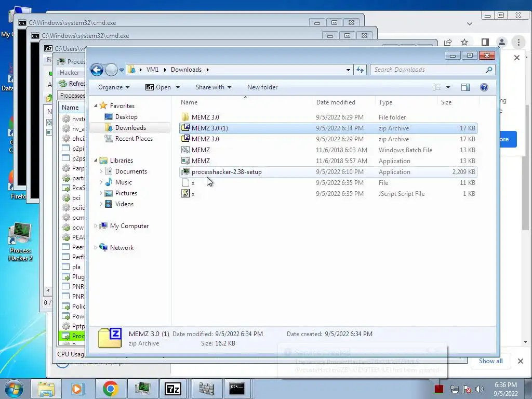Click the Search Downloads field
532x399 pixels.
[432, 70]
